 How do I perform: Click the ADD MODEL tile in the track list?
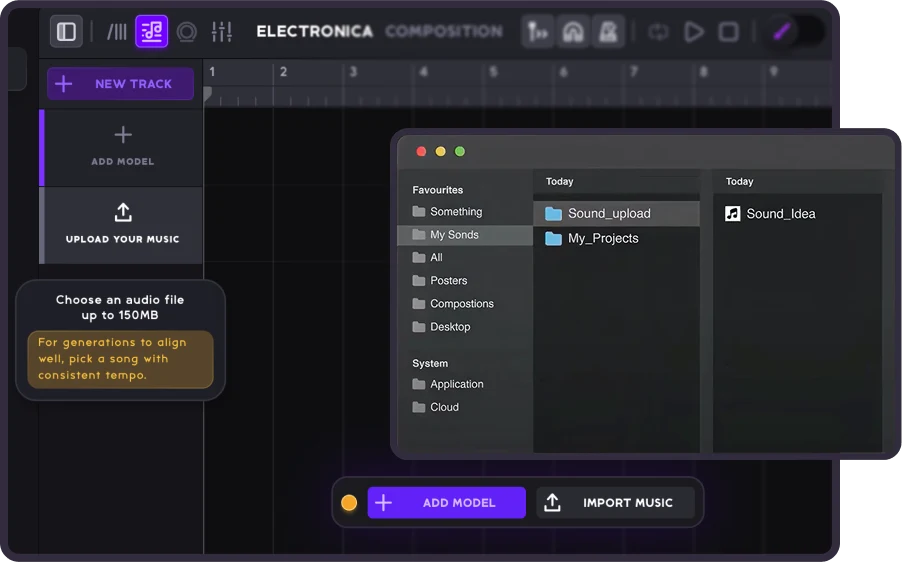(x=123, y=147)
